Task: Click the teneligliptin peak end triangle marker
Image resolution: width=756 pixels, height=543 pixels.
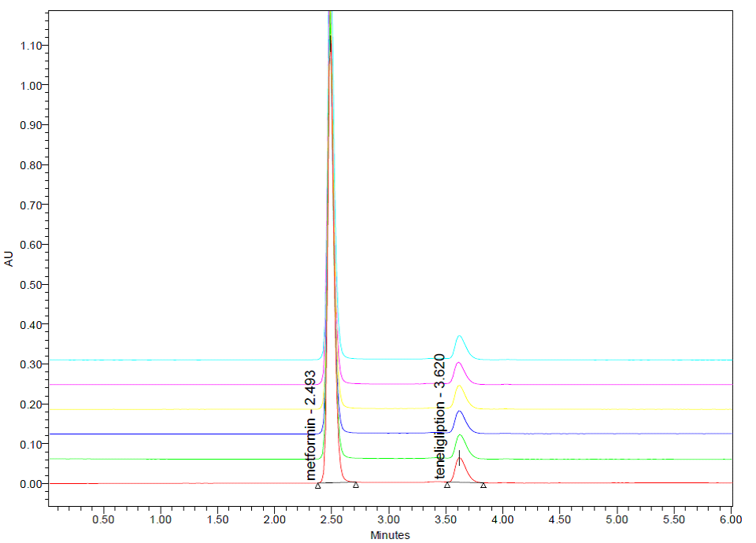Action: point(484,485)
